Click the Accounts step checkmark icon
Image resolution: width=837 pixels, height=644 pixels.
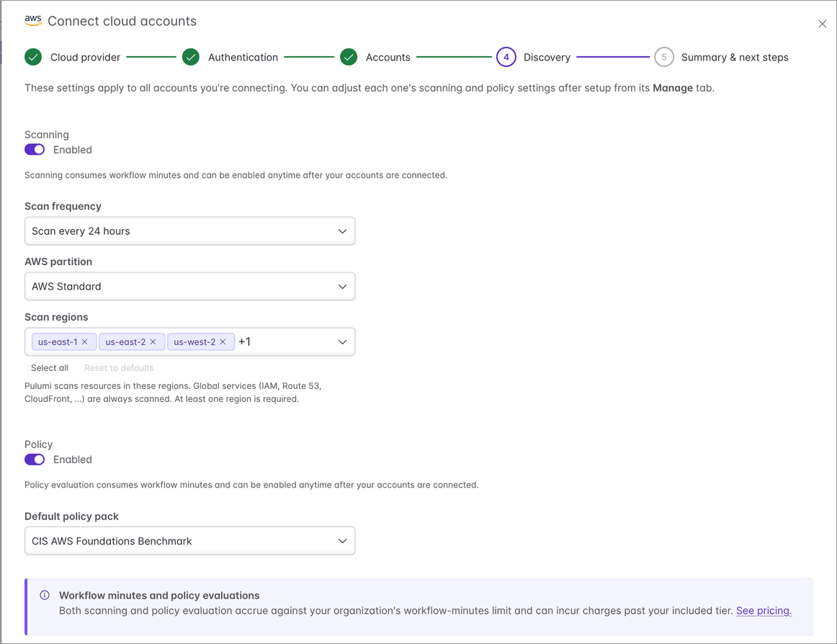[x=349, y=57]
